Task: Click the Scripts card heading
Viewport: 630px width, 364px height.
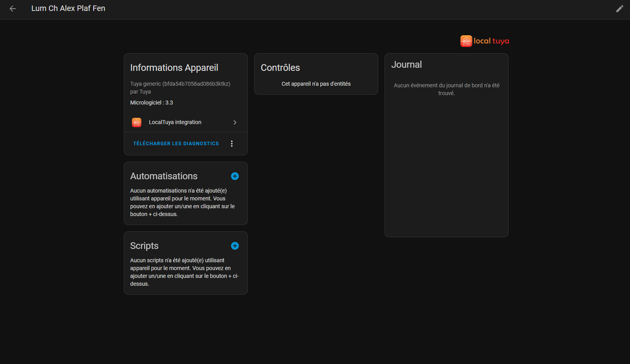Action: (x=144, y=246)
